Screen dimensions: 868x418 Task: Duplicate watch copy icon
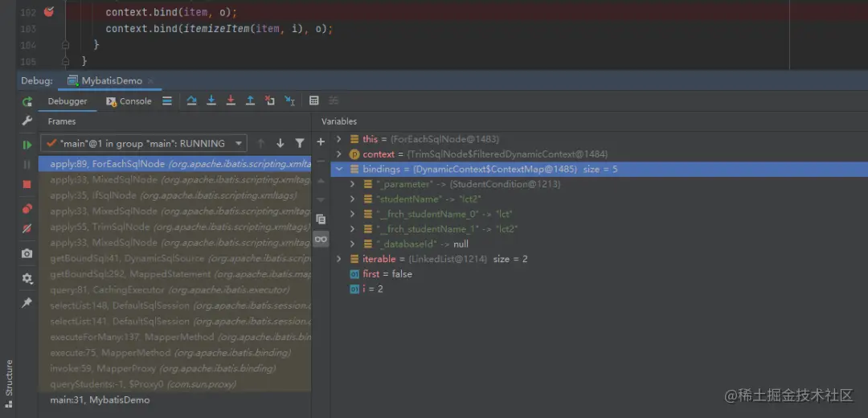(x=321, y=219)
